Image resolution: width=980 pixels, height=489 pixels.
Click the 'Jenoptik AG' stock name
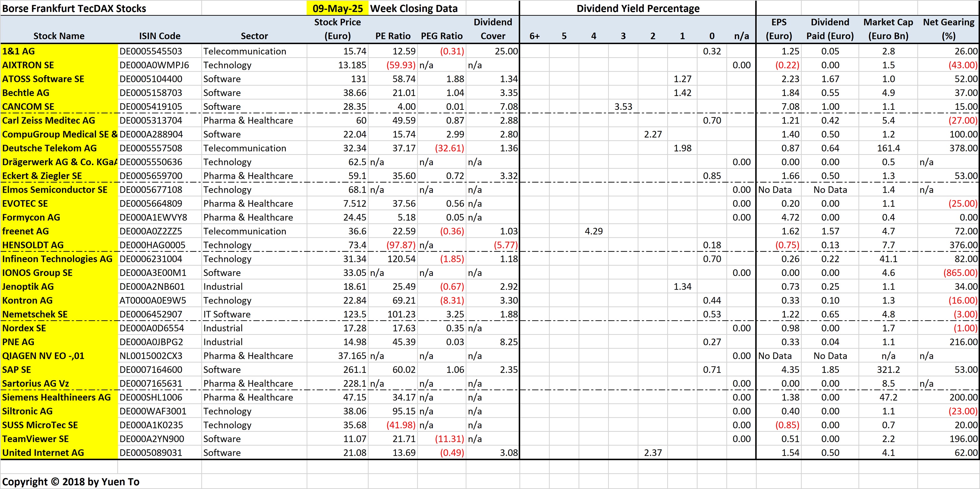click(59, 287)
